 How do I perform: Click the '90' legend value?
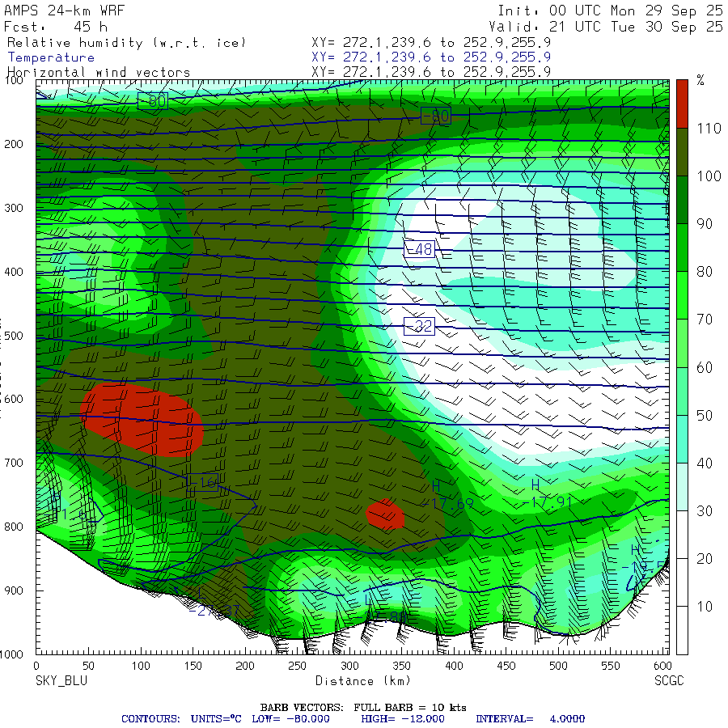(x=705, y=224)
